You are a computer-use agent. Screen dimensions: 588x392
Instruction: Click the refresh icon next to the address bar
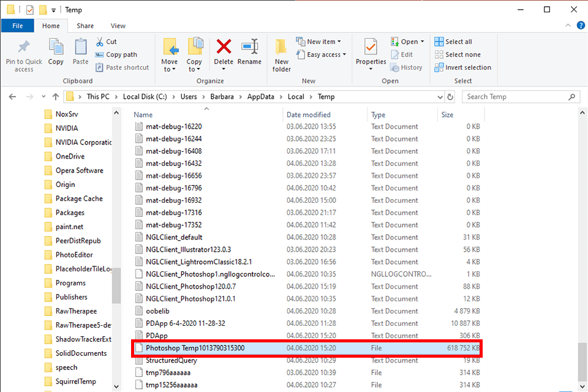point(450,96)
